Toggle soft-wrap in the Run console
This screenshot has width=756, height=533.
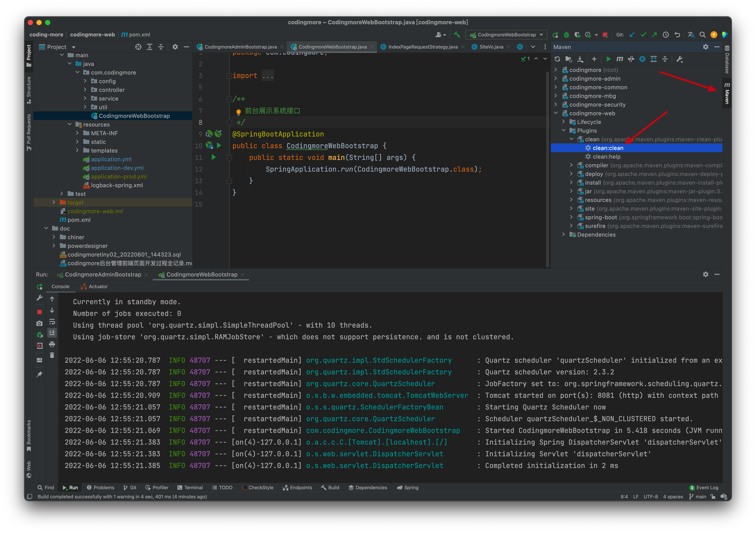pyautogui.click(x=52, y=322)
